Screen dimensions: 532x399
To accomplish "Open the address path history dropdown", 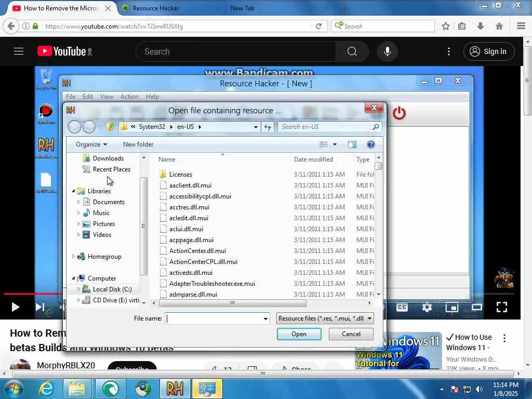I will 256,127.
